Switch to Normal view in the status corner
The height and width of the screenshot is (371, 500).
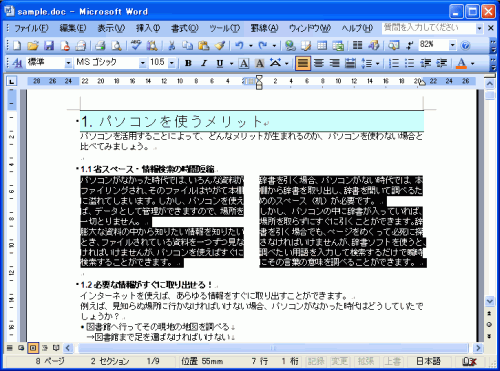(10, 348)
